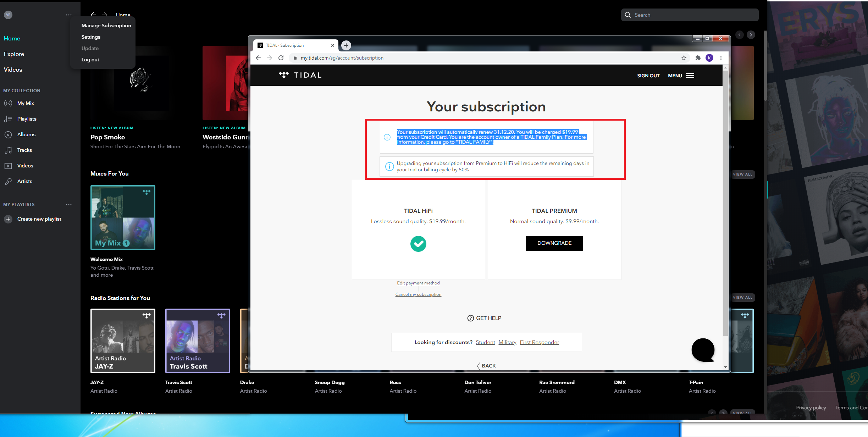Open Tracks in My Collection
The height and width of the screenshot is (437, 868).
tap(24, 150)
